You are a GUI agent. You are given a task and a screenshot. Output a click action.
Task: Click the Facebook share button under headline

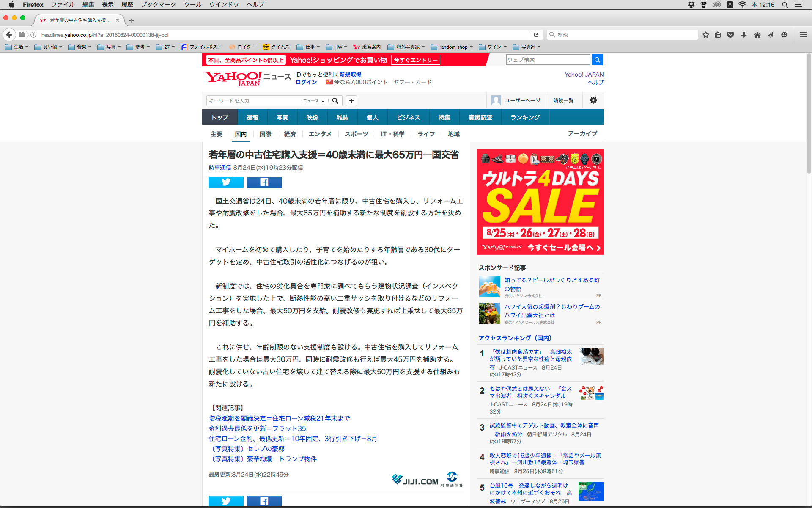click(264, 182)
